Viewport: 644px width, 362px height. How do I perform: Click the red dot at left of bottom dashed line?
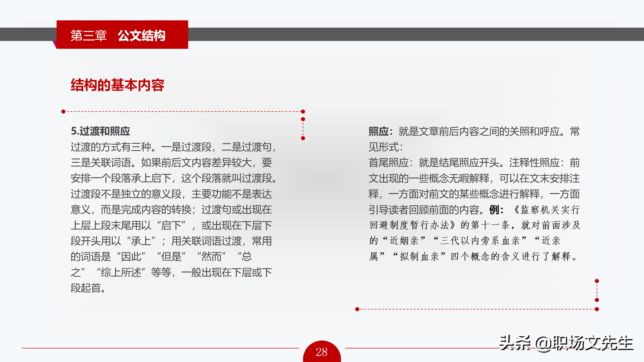[x=357, y=309]
